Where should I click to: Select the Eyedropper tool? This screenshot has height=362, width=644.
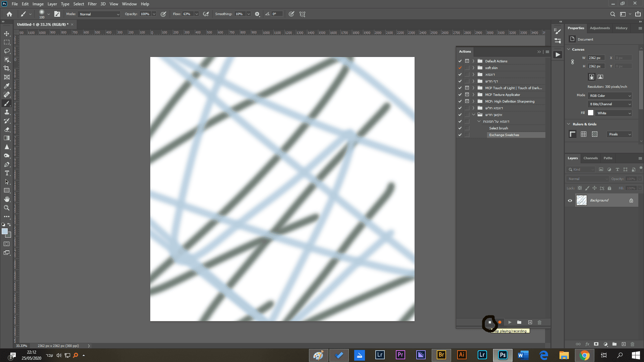[7, 86]
